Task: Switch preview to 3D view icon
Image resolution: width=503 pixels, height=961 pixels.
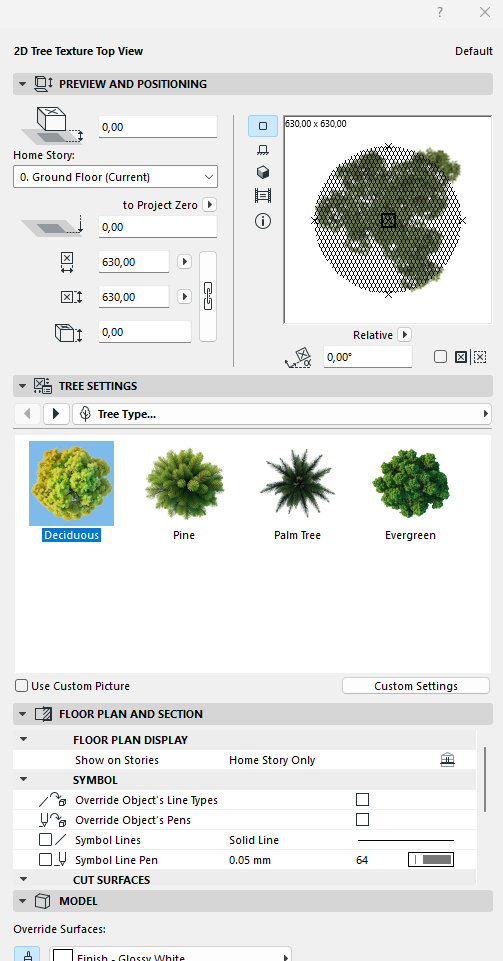Action: (x=263, y=172)
